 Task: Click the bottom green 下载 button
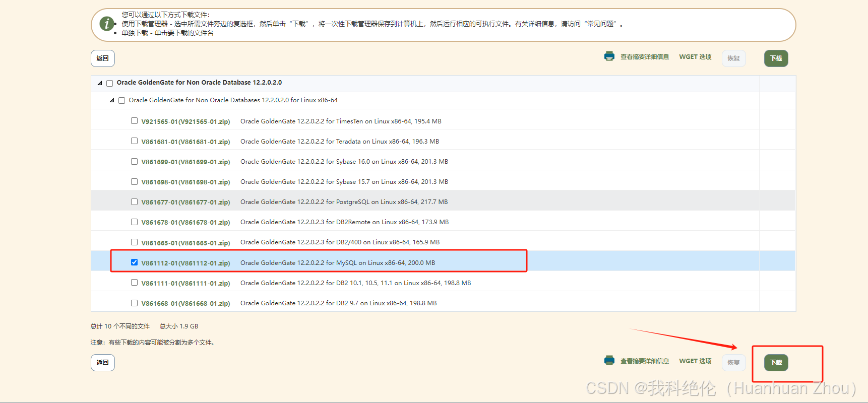pos(776,363)
